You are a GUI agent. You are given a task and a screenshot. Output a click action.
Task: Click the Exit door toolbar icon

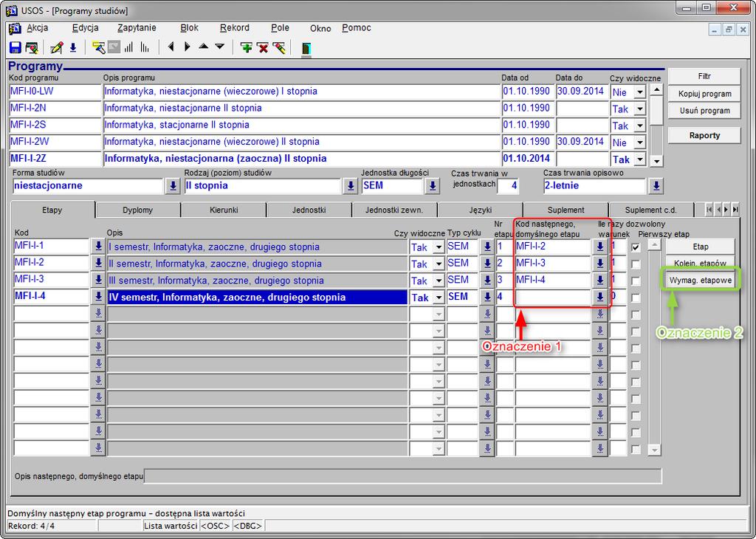click(x=306, y=48)
